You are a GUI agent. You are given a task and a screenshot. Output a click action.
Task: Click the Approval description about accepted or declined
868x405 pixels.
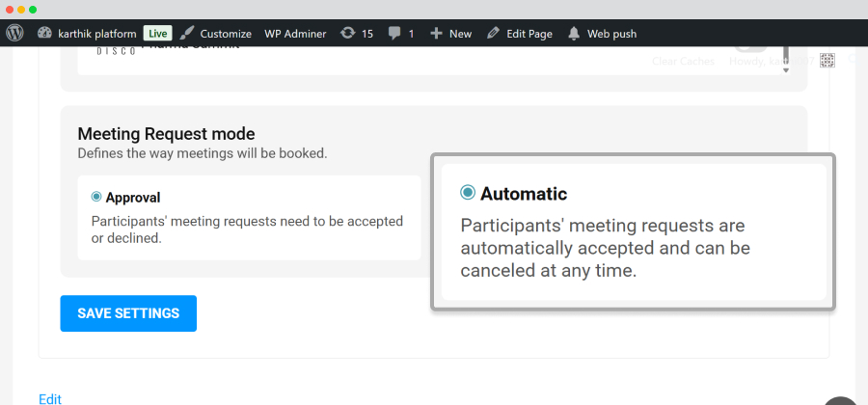pyautogui.click(x=247, y=229)
